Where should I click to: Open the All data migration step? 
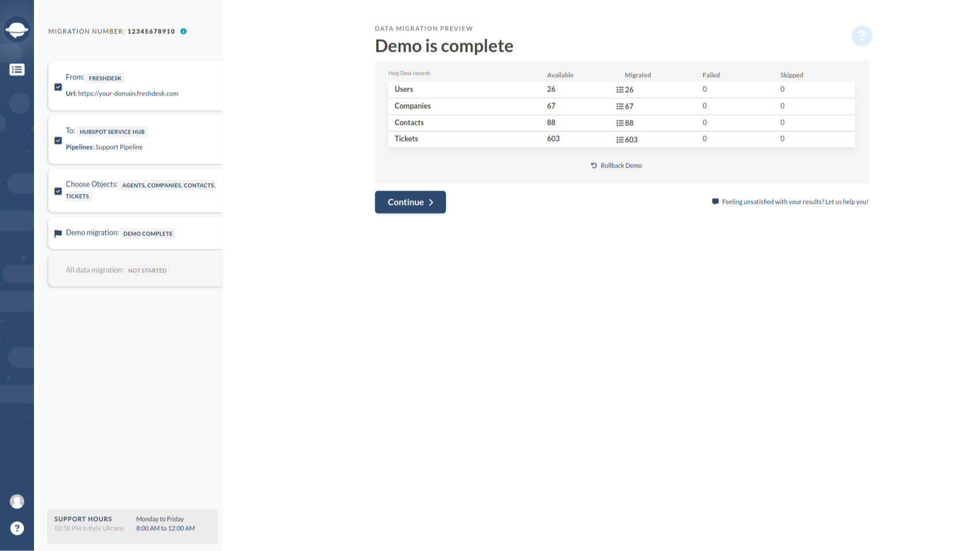coord(115,269)
